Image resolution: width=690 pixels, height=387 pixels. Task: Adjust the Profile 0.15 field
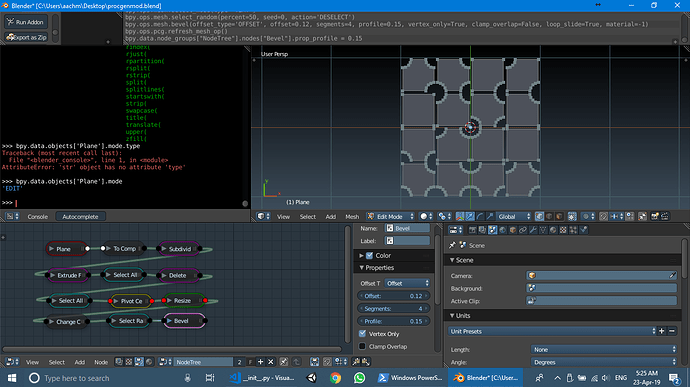pos(393,321)
